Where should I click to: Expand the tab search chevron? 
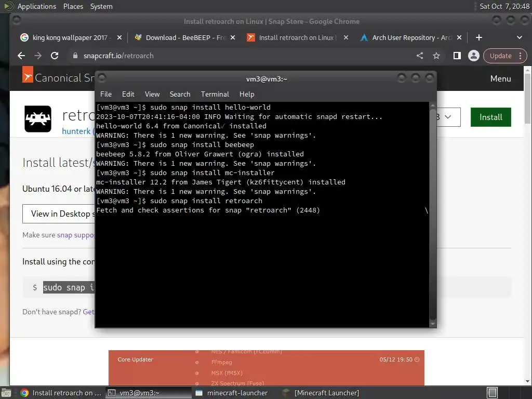coord(520,37)
